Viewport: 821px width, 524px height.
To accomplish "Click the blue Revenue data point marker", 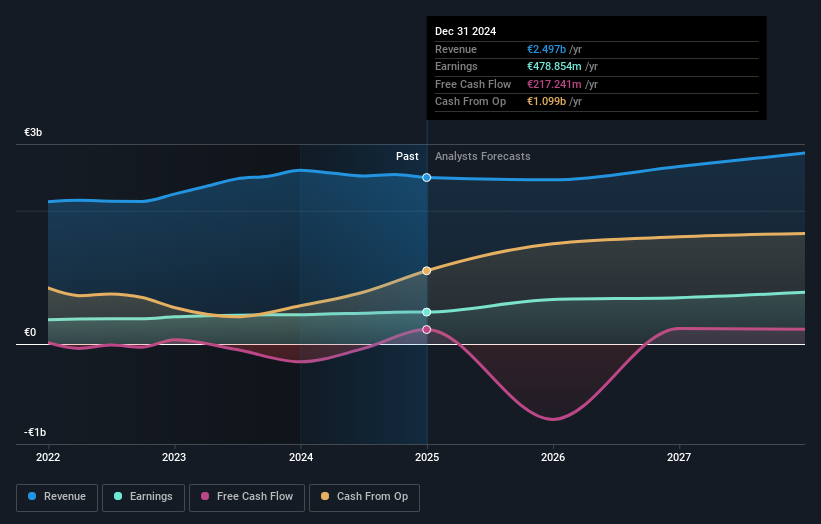I will pos(427,177).
